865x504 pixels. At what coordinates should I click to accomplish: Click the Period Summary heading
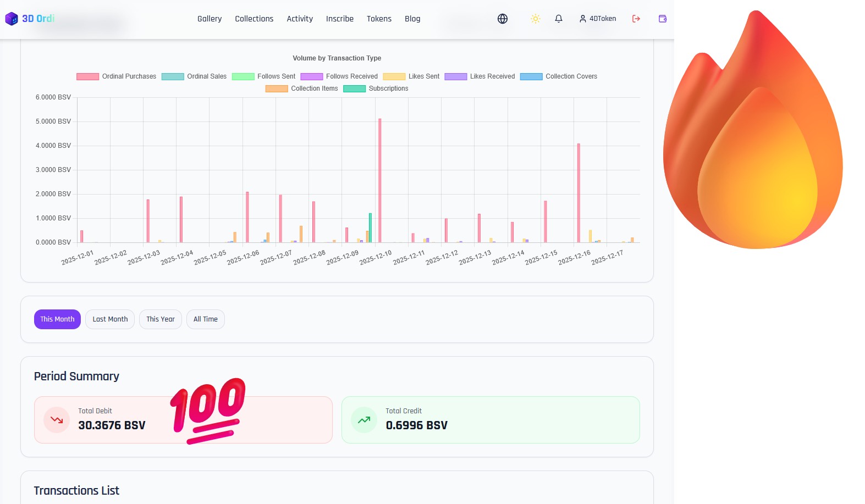[76, 376]
